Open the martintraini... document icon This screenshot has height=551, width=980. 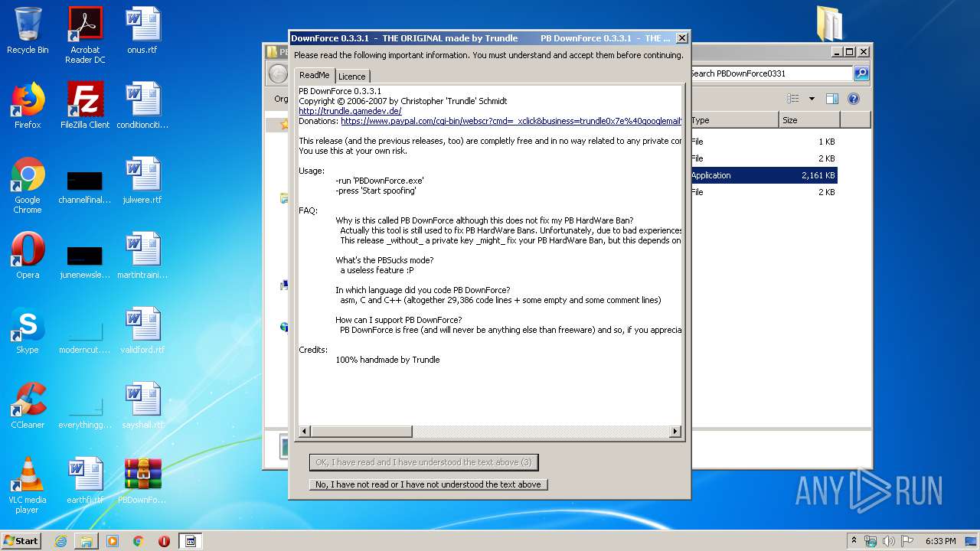(x=143, y=256)
